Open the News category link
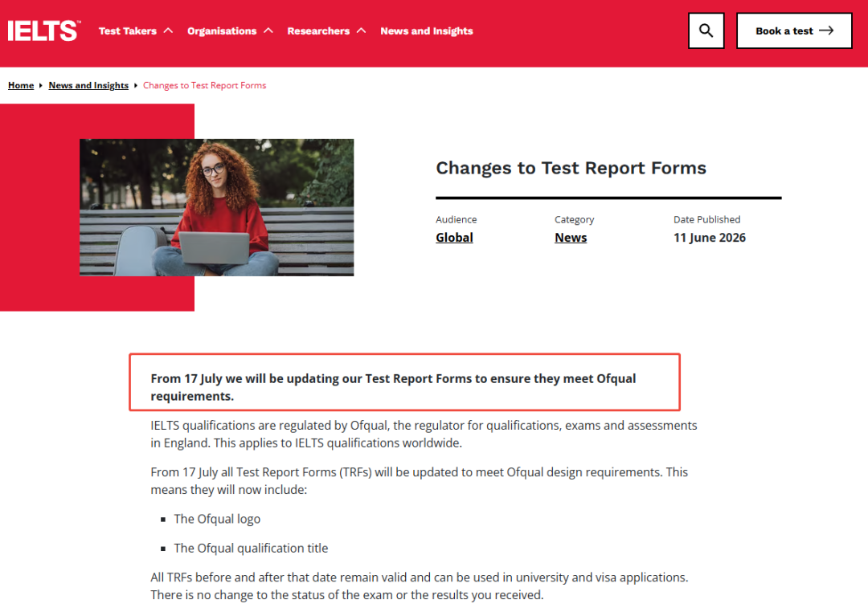868x616 pixels. 570,238
